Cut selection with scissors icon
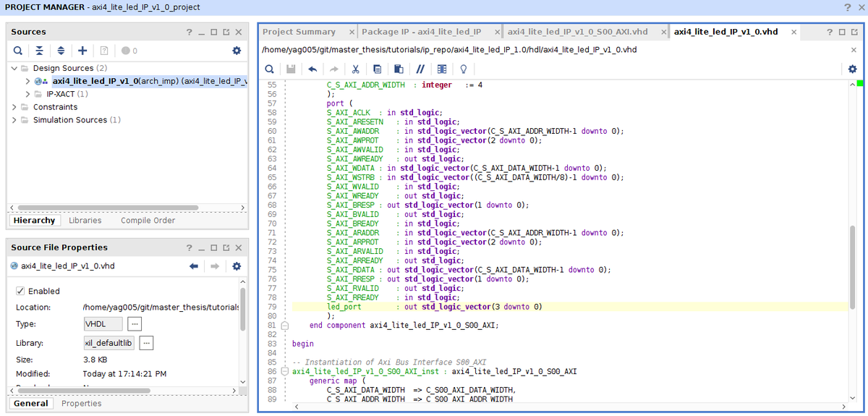 [355, 69]
